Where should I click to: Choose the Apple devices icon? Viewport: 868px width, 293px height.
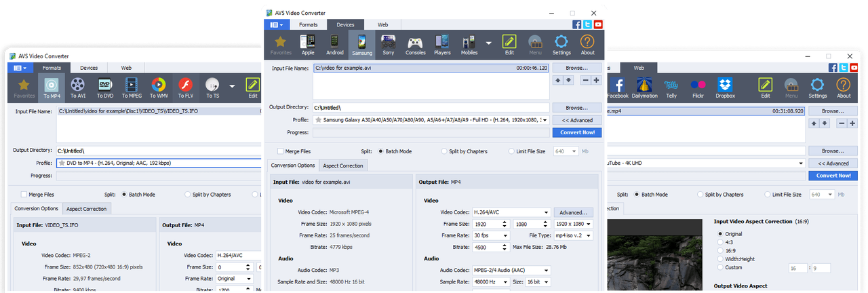point(308,44)
